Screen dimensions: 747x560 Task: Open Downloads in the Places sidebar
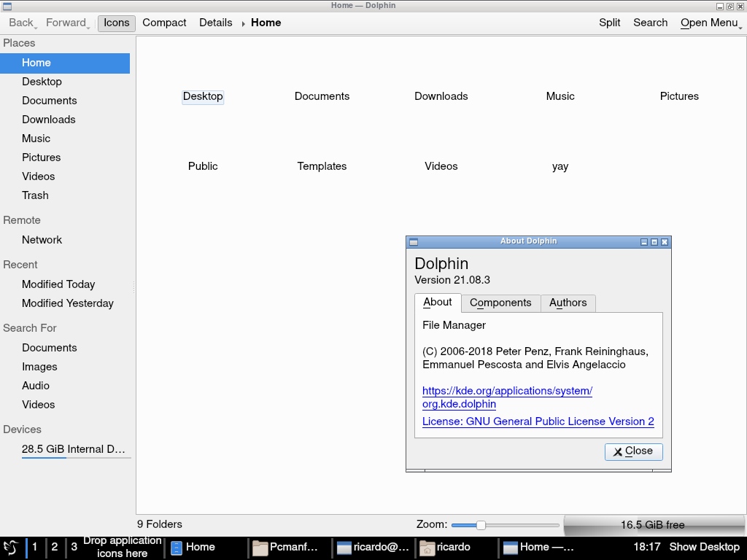point(65,120)
